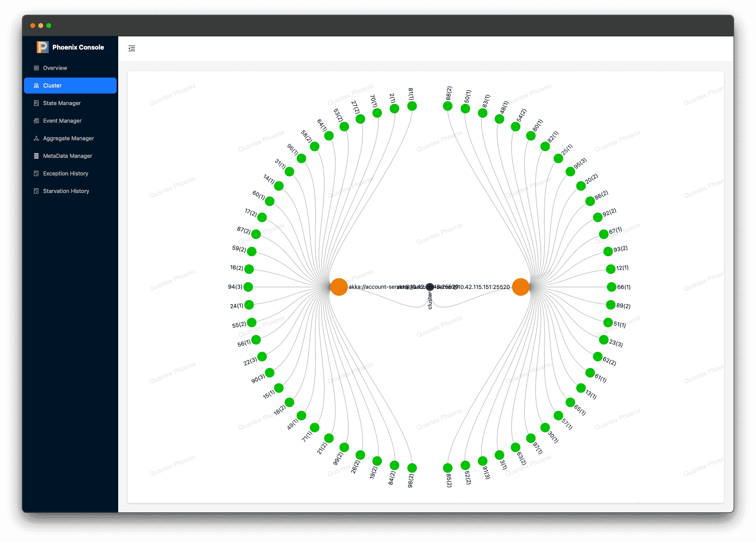756x542 pixels.
Task: Click the green node labeled 54(2)
Action: pos(516,127)
